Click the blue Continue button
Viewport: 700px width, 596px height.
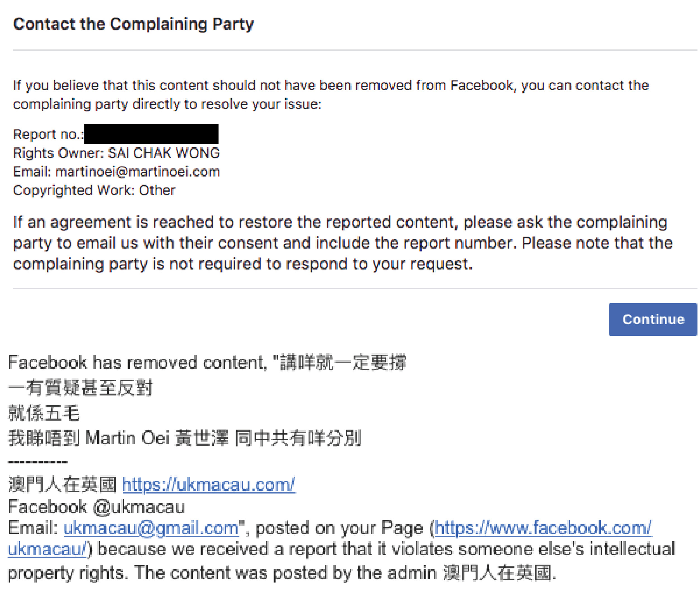tap(653, 319)
